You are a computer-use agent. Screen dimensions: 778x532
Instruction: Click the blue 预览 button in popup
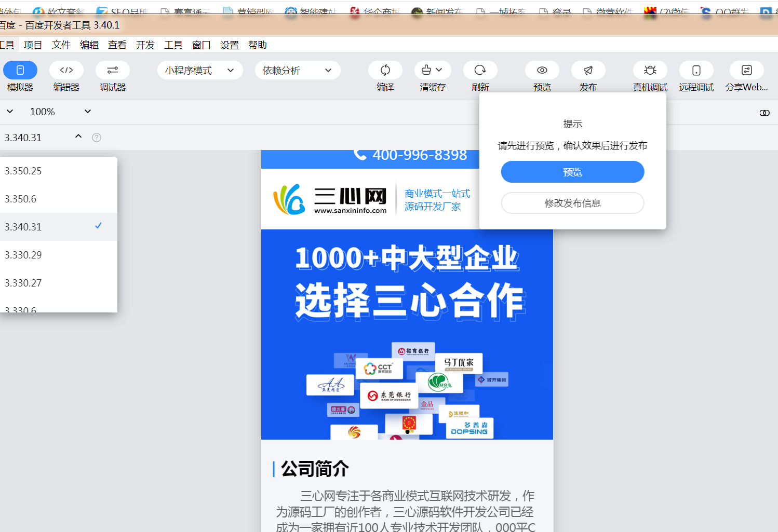[x=572, y=172]
